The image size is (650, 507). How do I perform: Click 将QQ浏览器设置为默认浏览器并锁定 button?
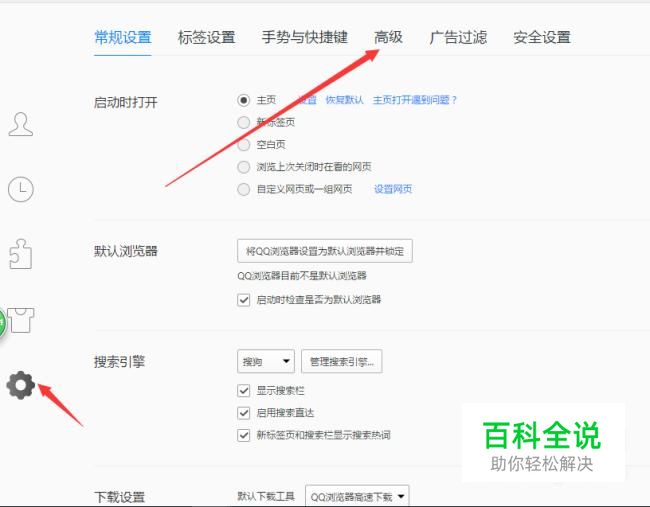325,251
